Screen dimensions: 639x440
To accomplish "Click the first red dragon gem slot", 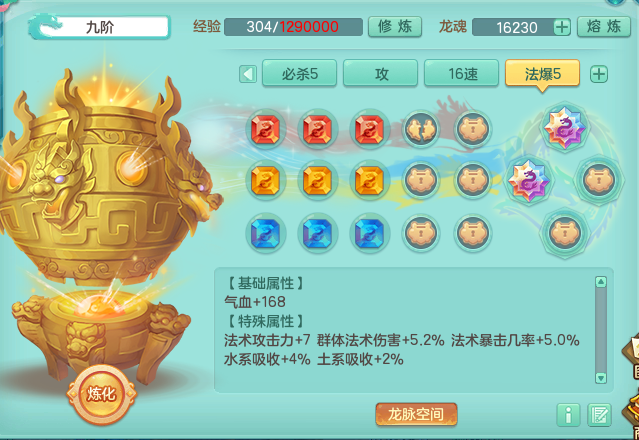I will click(x=266, y=130).
